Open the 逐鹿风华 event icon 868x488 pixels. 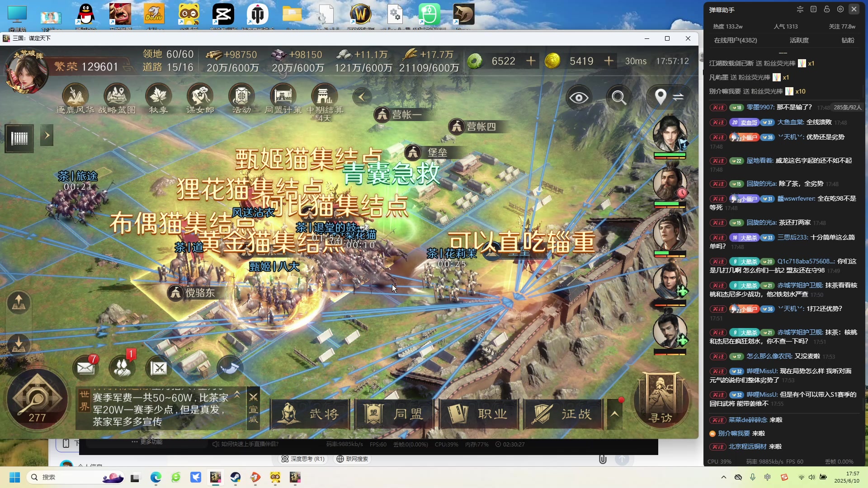click(x=75, y=99)
